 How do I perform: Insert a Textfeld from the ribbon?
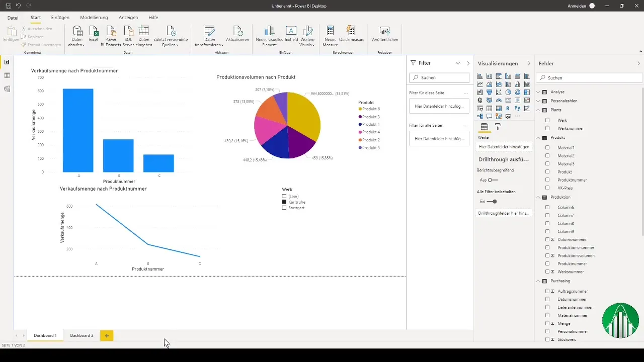[291, 34]
